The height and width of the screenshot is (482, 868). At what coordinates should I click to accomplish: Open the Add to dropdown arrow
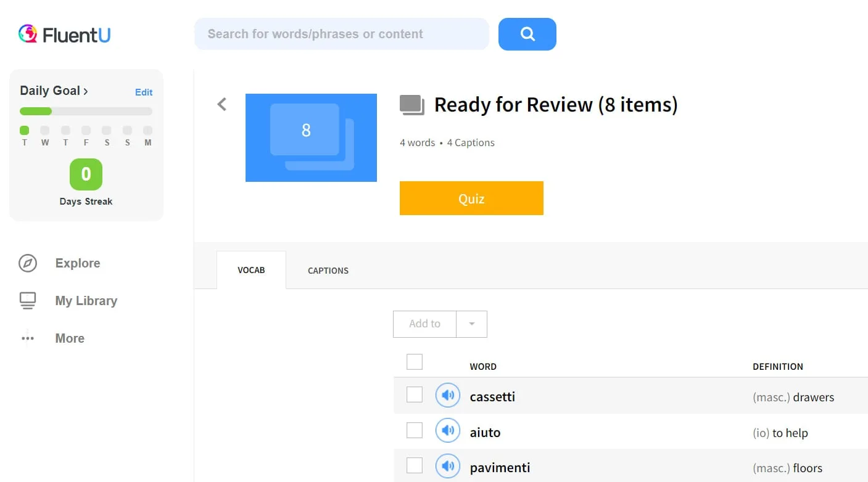click(x=471, y=324)
